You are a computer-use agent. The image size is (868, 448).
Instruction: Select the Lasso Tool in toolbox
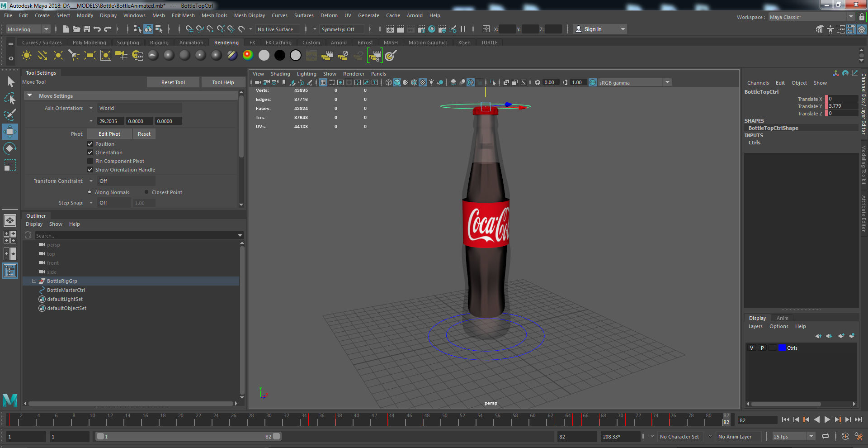10,98
